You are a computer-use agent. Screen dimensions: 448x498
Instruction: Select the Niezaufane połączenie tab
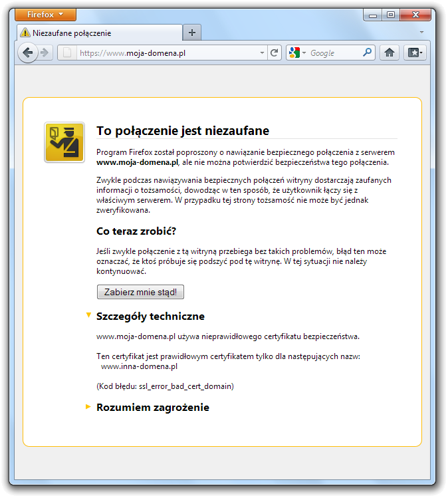click(100, 33)
